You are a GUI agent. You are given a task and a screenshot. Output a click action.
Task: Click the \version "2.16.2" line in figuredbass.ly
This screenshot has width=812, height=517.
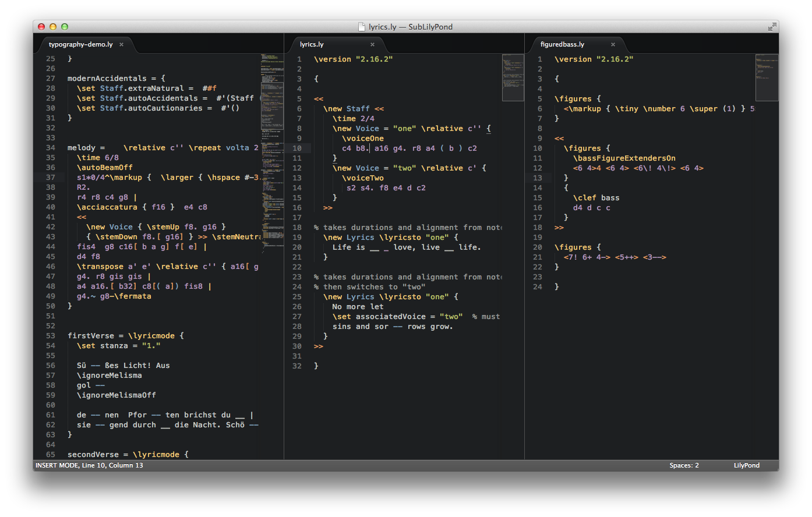(594, 59)
